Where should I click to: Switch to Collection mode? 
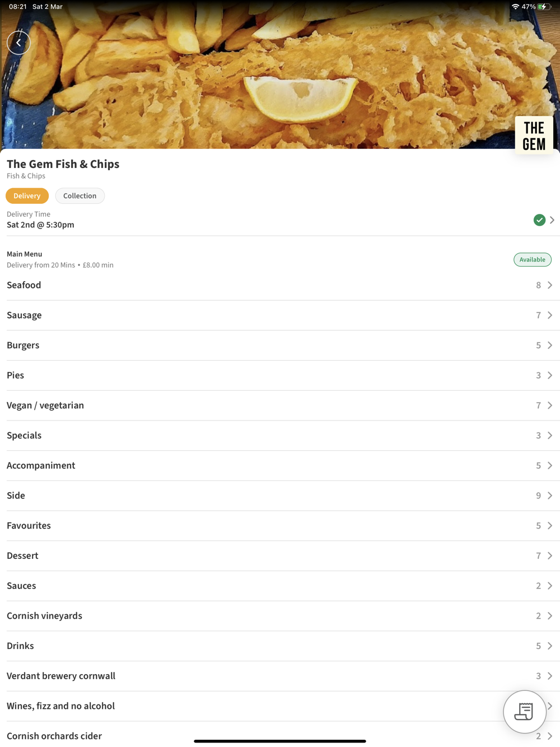[80, 196]
